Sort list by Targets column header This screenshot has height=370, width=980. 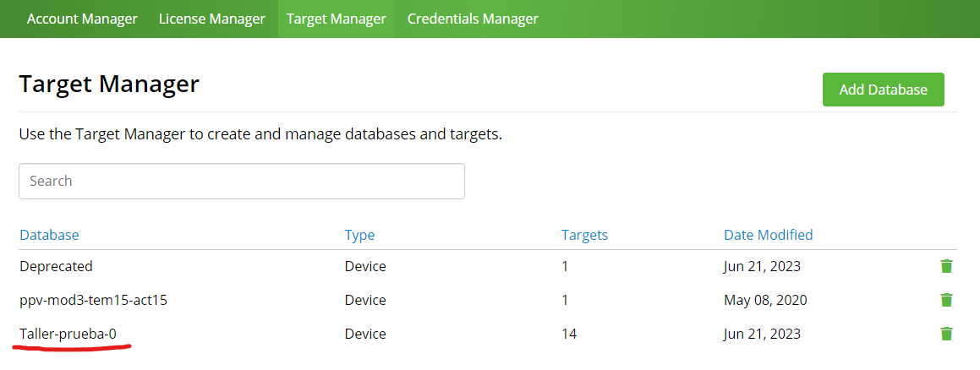[584, 235]
